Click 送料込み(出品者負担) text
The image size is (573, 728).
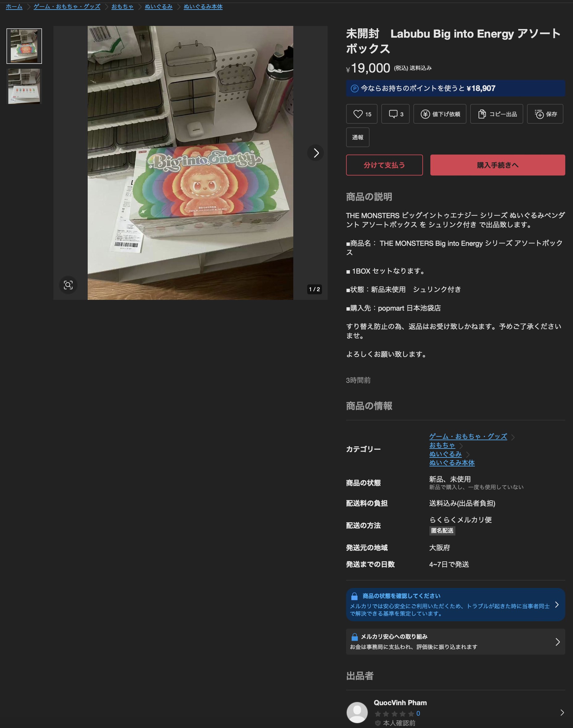462,503
